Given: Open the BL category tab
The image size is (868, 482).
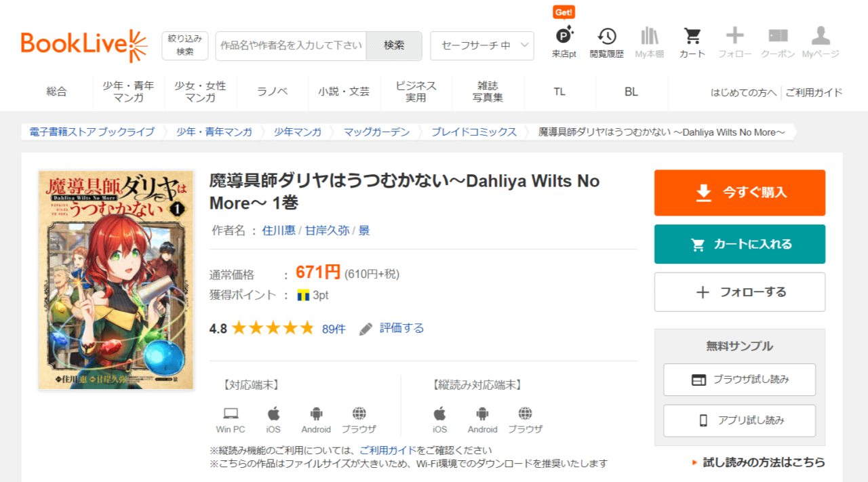Looking at the screenshot, I should (631, 92).
